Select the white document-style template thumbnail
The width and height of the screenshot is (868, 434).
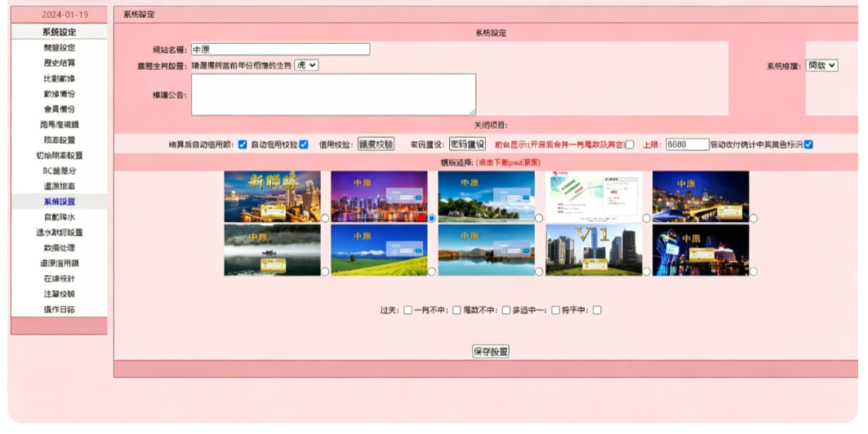tap(594, 197)
